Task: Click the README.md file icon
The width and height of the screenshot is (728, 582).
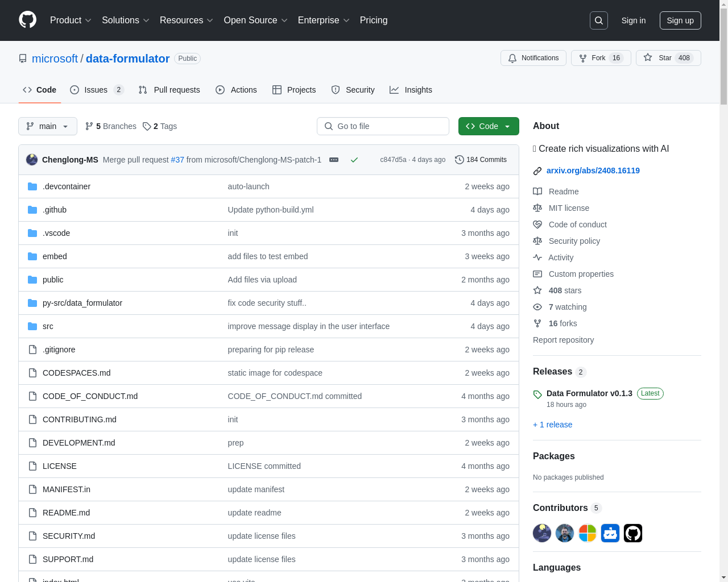Action: coord(32,513)
